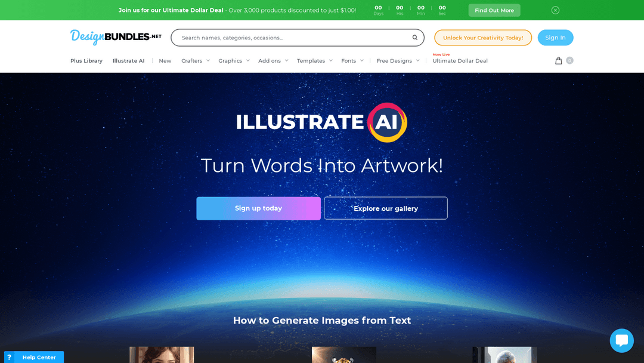Focus the search names, categories input field
Image resolution: width=644 pixels, height=363 pixels.
click(x=292, y=38)
